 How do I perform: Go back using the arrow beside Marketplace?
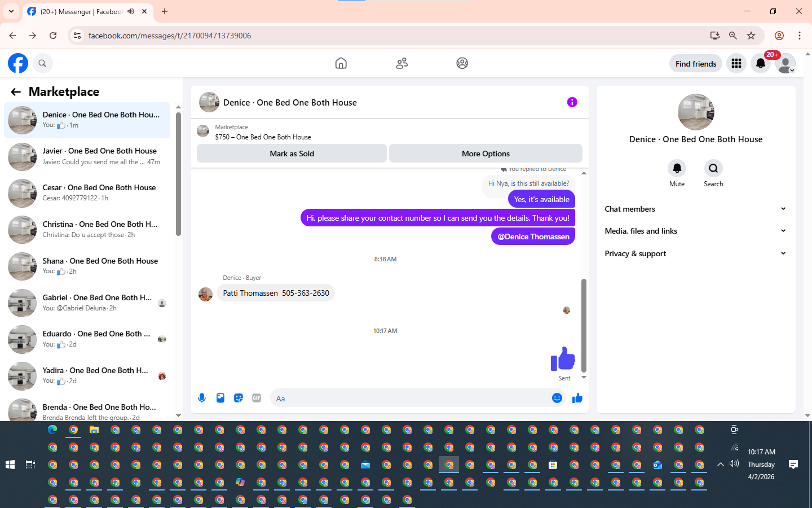tap(16, 92)
